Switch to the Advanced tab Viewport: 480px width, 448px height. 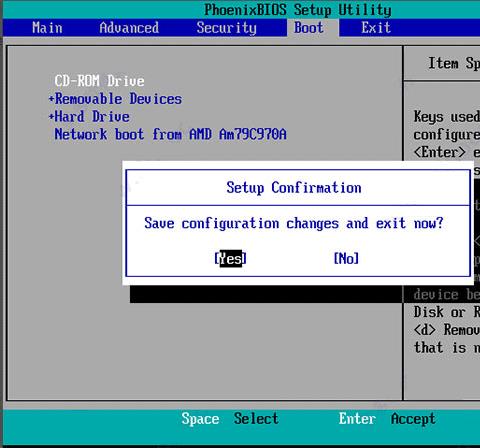[129, 28]
